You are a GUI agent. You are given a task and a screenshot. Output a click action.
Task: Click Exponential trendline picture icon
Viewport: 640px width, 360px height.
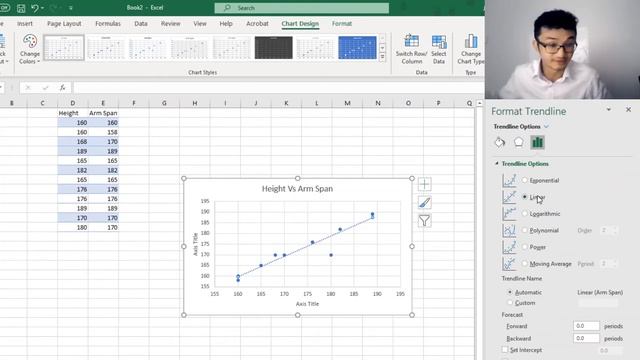point(509,180)
